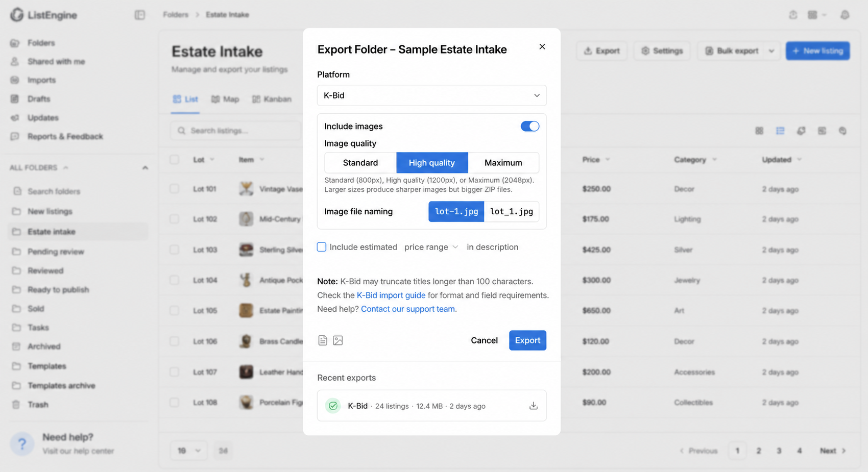Select Maximum image quality

point(503,163)
